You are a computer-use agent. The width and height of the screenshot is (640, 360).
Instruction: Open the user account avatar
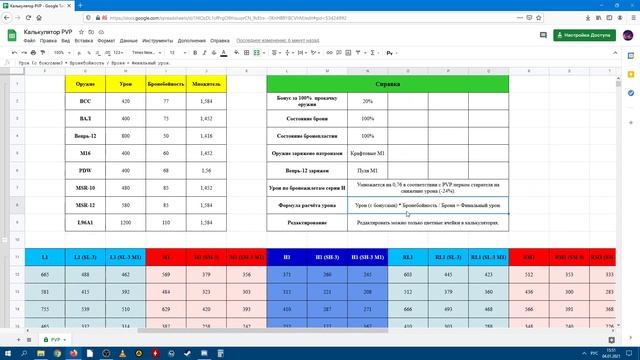click(x=628, y=35)
